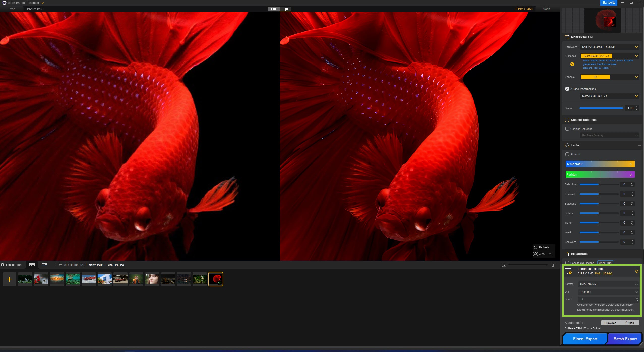Open the Hardware GPU dropdown

(x=609, y=47)
